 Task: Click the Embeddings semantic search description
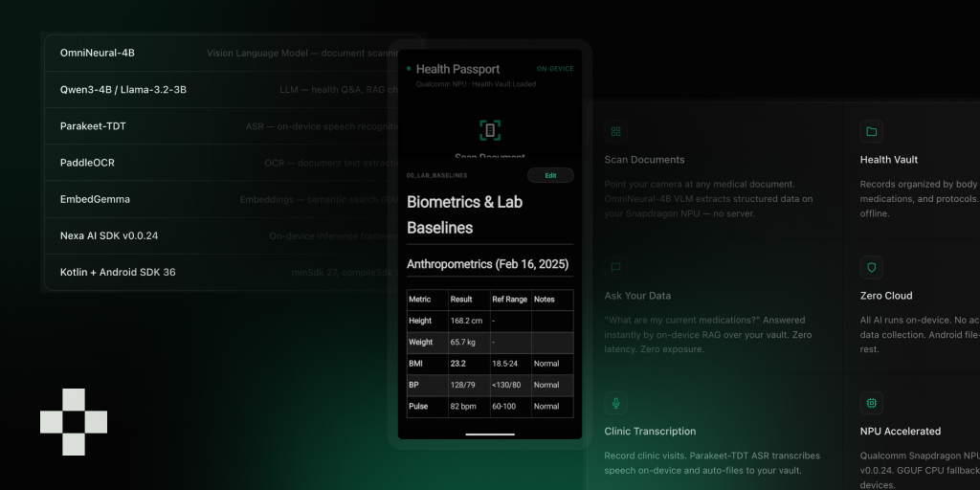(319, 199)
